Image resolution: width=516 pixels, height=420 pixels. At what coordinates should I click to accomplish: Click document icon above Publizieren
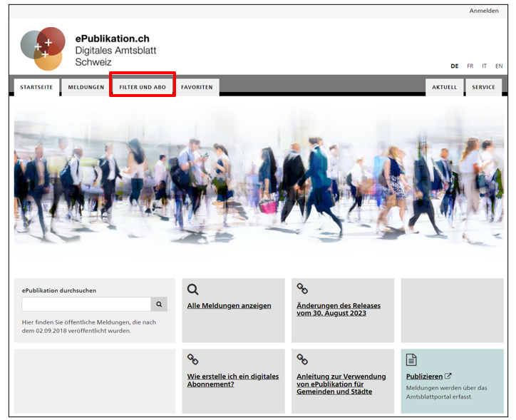(x=411, y=360)
